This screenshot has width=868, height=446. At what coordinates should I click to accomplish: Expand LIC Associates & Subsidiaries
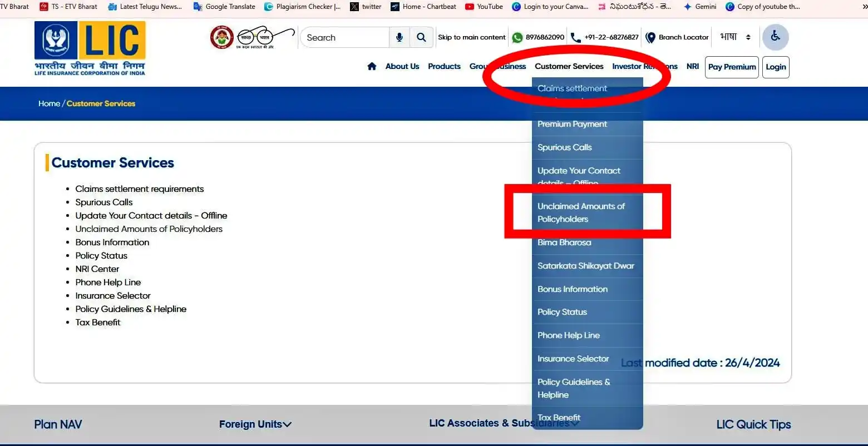[x=504, y=423]
